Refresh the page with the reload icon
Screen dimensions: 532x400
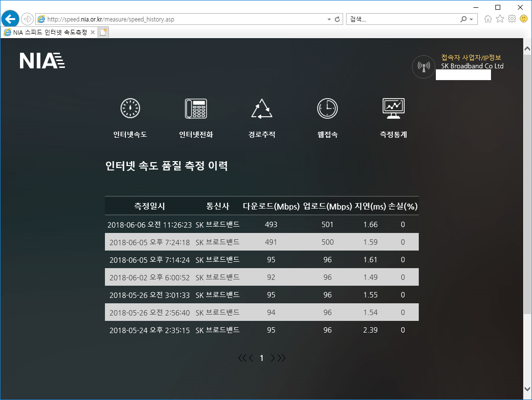point(337,20)
